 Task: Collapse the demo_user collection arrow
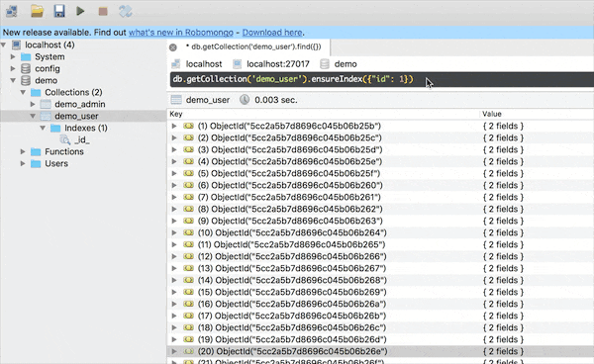click(x=33, y=116)
